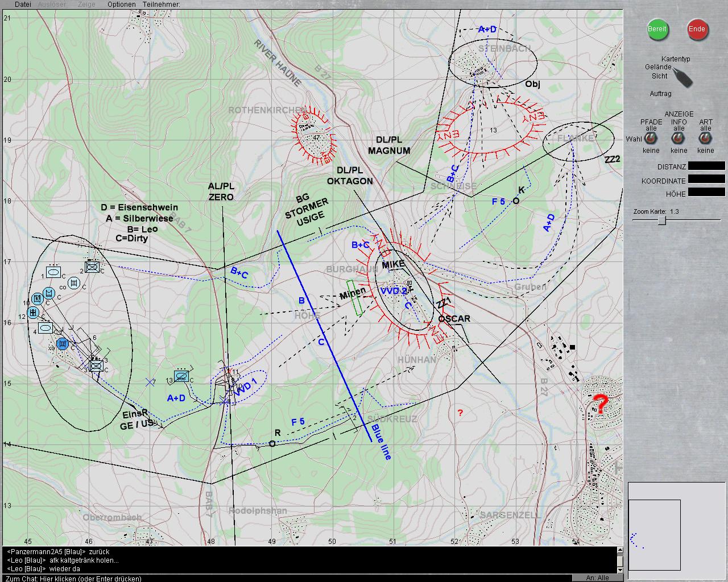Click the large red question mark marker
The image size is (728, 582).
coord(599,404)
